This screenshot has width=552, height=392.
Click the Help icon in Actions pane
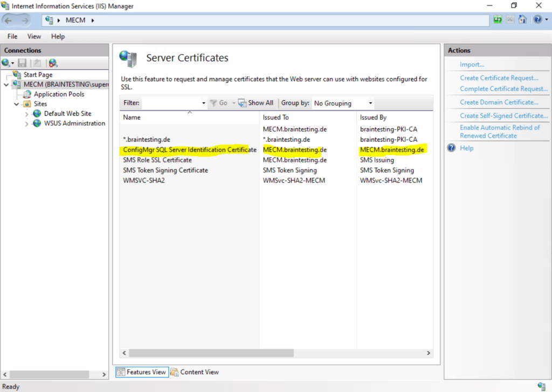[x=452, y=148]
